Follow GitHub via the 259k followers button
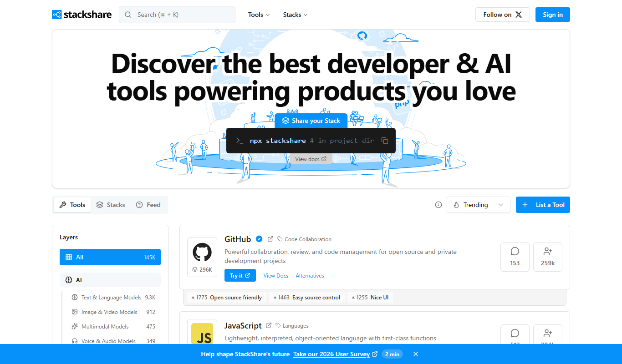 (548, 257)
